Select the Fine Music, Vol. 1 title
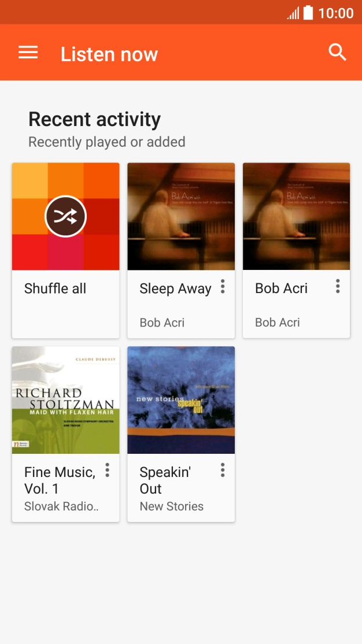 60,480
